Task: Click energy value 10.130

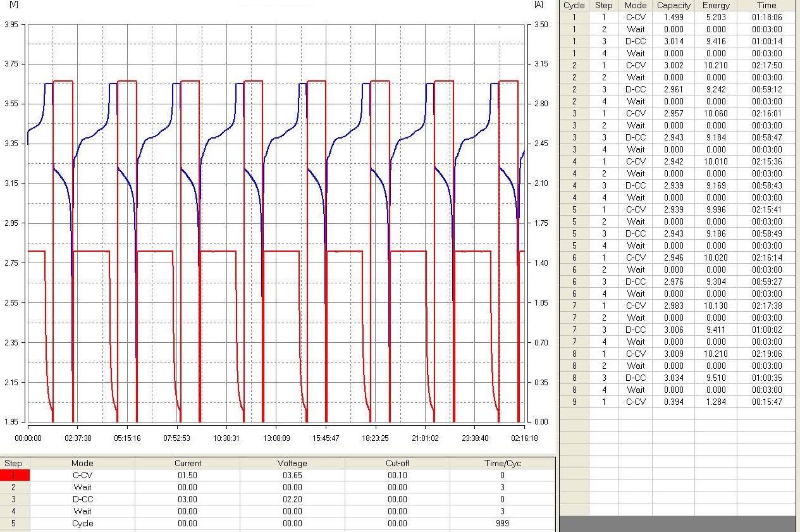Action: [x=716, y=306]
